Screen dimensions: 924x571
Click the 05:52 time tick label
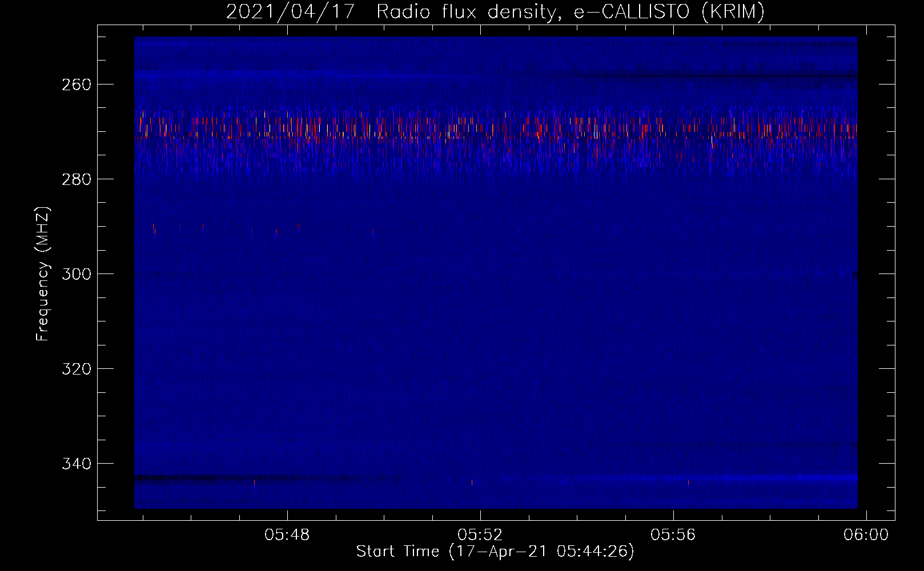(x=480, y=535)
